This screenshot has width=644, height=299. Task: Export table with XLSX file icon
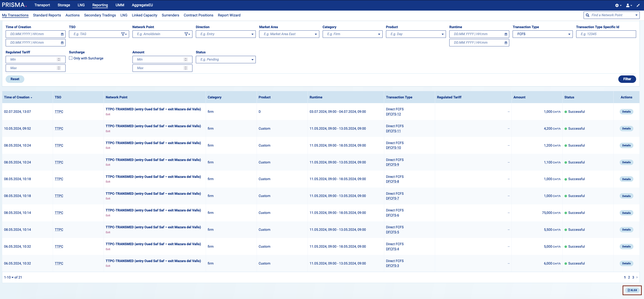[632, 290]
